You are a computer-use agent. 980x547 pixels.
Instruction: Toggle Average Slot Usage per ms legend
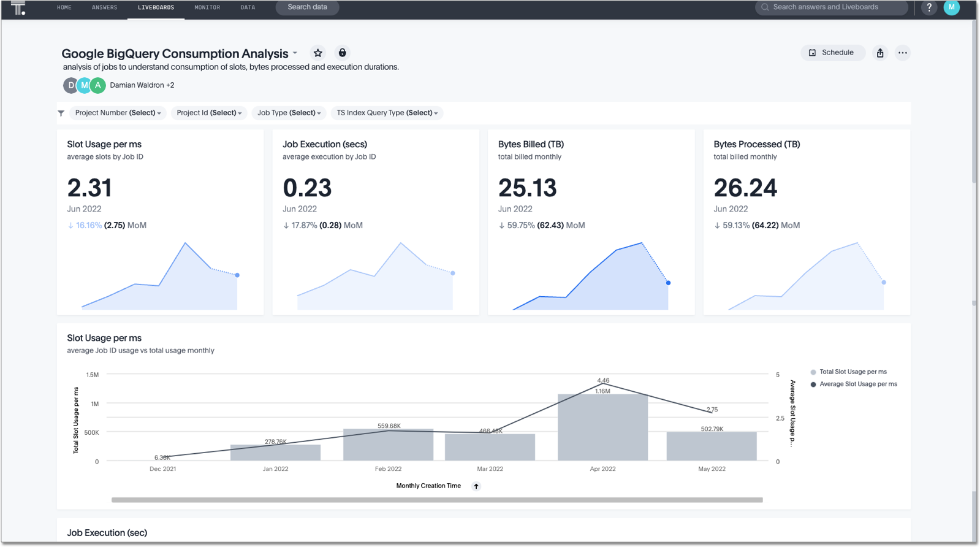[x=853, y=384]
